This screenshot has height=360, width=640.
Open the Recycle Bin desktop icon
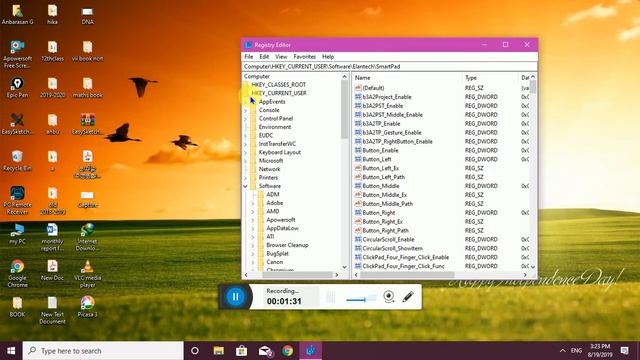[17, 160]
